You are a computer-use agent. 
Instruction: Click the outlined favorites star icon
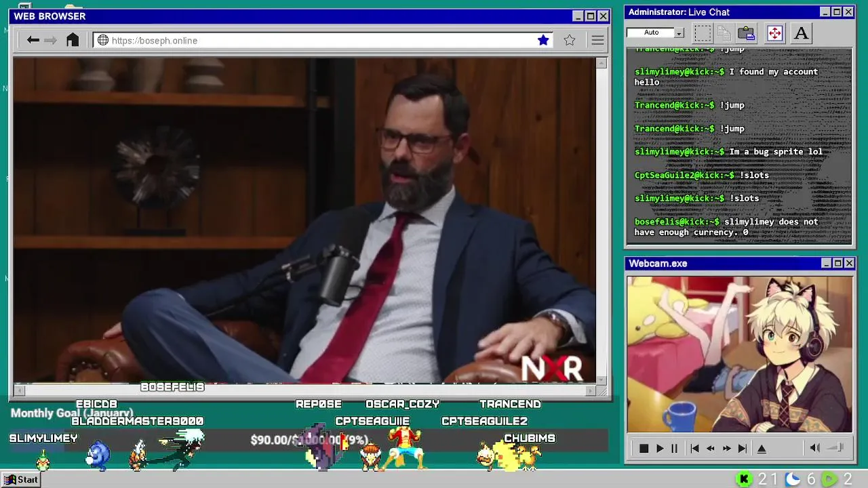(x=570, y=41)
